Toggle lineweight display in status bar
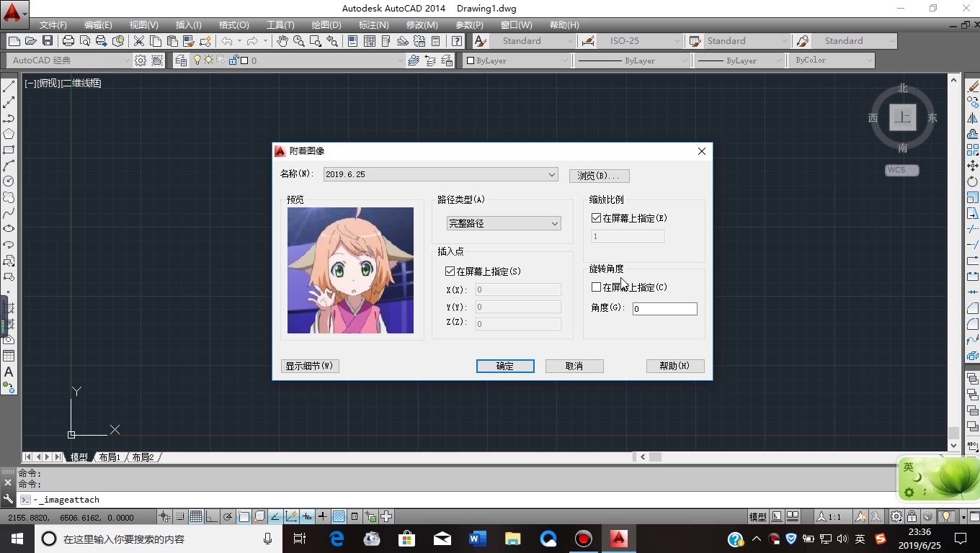This screenshot has width=980, height=553. (323, 516)
